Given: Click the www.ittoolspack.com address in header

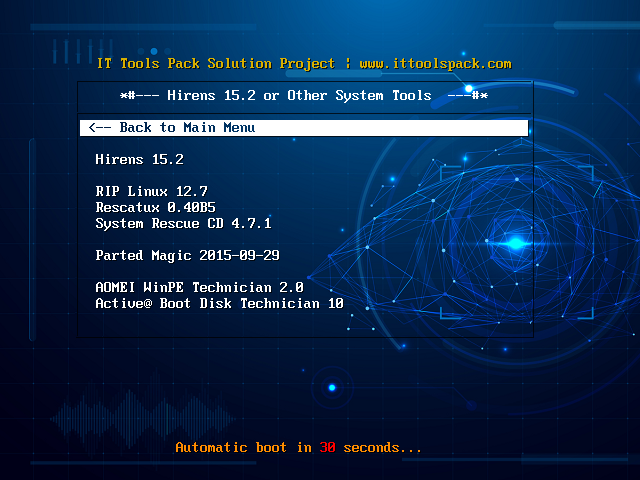Looking at the screenshot, I should click(x=436, y=64).
